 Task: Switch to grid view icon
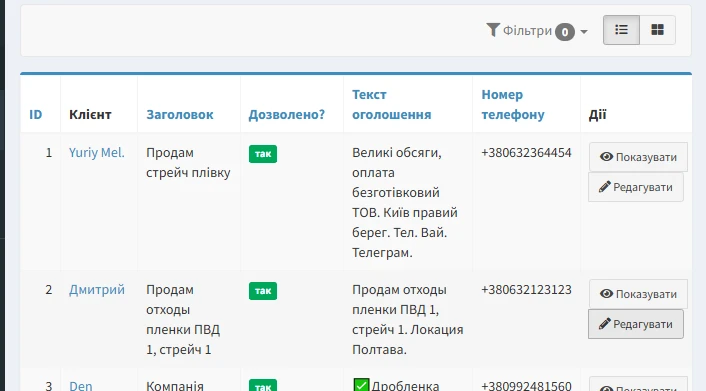pos(657,30)
